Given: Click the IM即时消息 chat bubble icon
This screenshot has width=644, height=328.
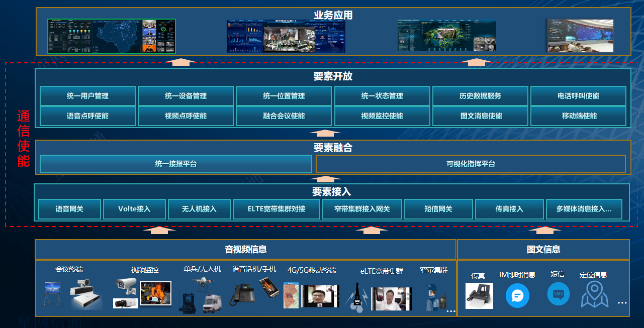Looking at the screenshot, I should 517,295.
